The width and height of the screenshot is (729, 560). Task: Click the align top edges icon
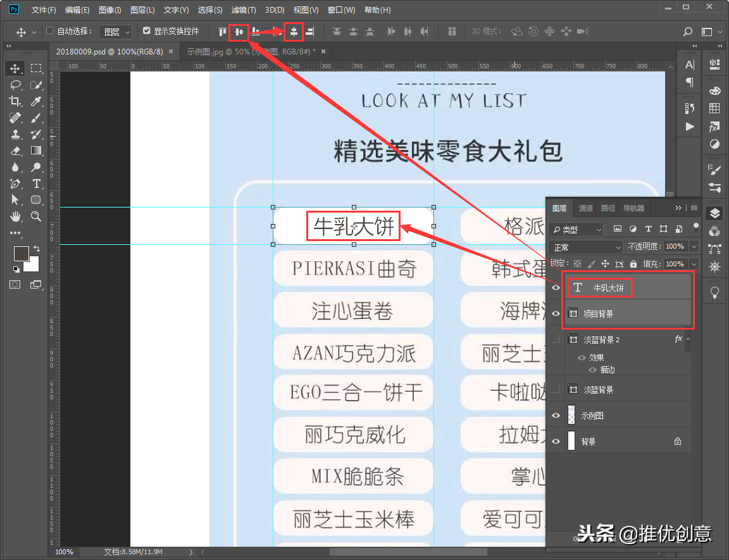tap(223, 32)
